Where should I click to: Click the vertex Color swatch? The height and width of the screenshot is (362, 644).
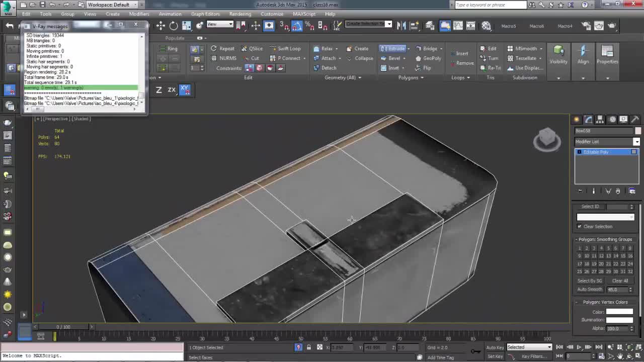(619, 312)
